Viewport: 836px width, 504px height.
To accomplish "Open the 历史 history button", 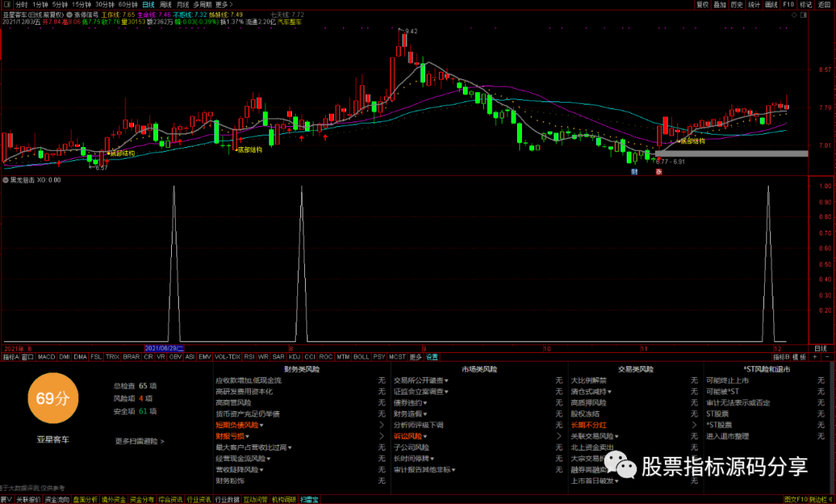I will 737,5.
